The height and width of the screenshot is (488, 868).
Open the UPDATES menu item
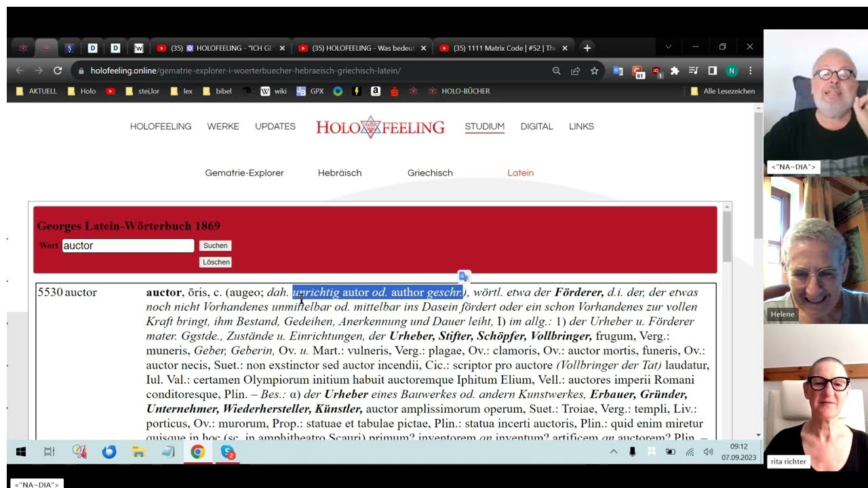click(x=275, y=127)
